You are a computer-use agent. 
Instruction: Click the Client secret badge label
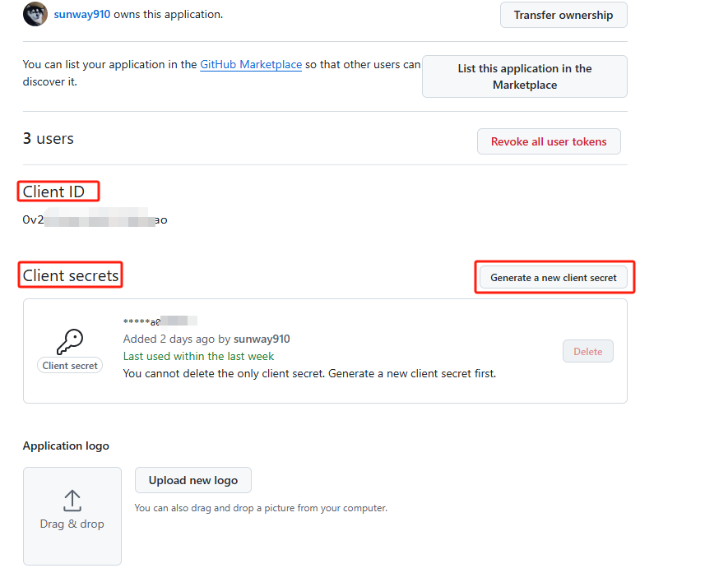pyautogui.click(x=70, y=366)
